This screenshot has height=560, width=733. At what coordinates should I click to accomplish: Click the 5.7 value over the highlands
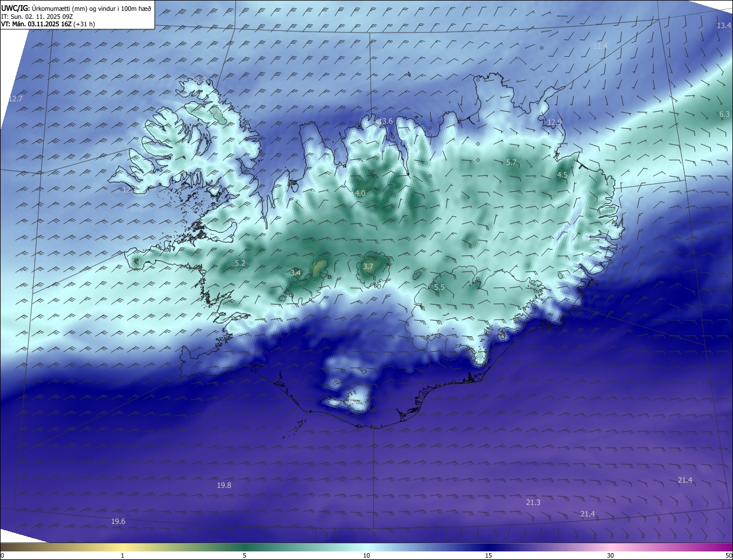(x=511, y=163)
